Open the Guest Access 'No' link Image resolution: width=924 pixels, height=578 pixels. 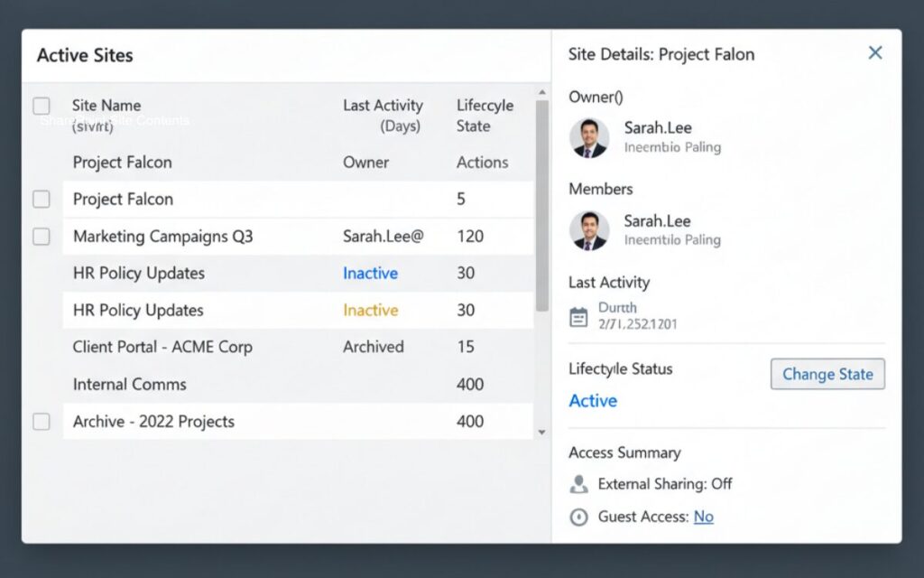(703, 517)
